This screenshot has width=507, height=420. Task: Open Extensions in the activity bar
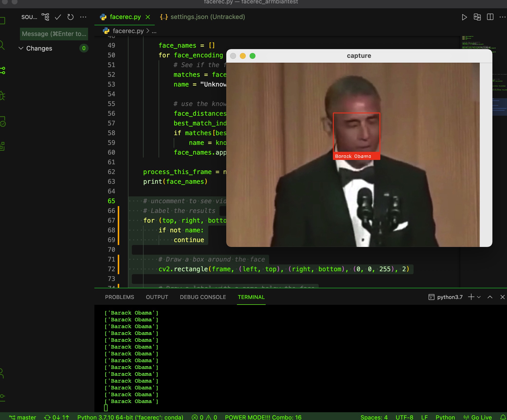click(x=2, y=146)
